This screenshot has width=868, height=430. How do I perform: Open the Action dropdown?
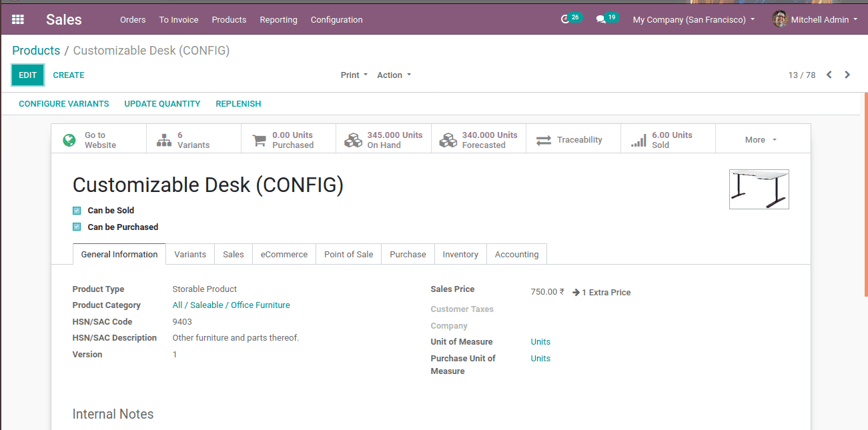pyautogui.click(x=394, y=75)
